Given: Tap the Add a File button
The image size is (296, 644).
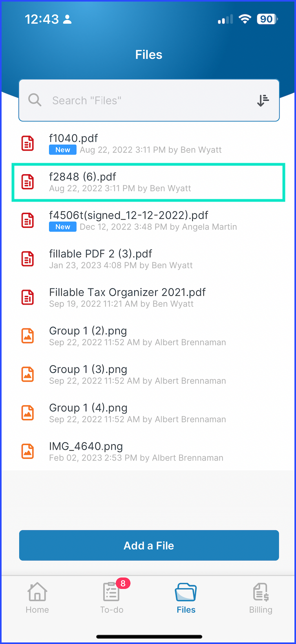Looking at the screenshot, I should pyautogui.click(x=149, y=546).
